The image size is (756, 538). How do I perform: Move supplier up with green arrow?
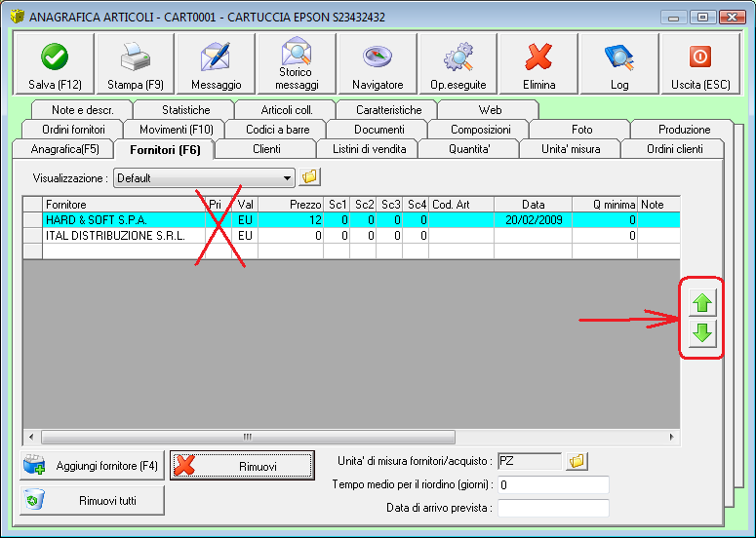[x=702, y=302]
